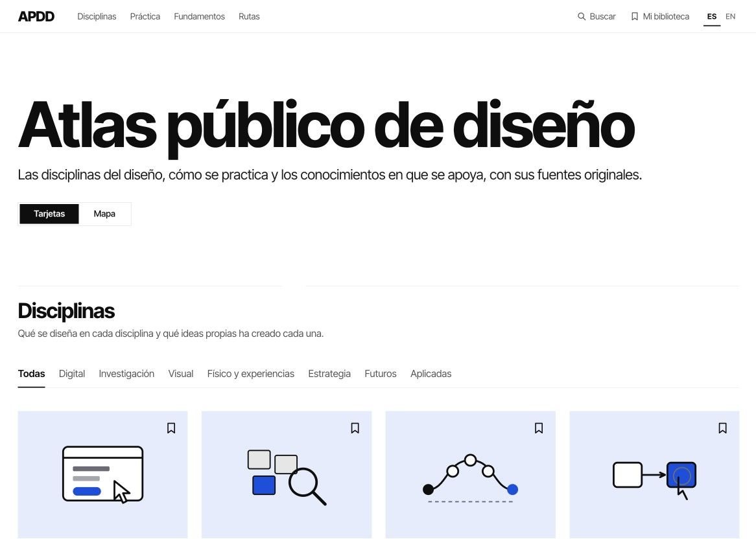
Task: Select the Futuros tab
Action: pos(381,374)
